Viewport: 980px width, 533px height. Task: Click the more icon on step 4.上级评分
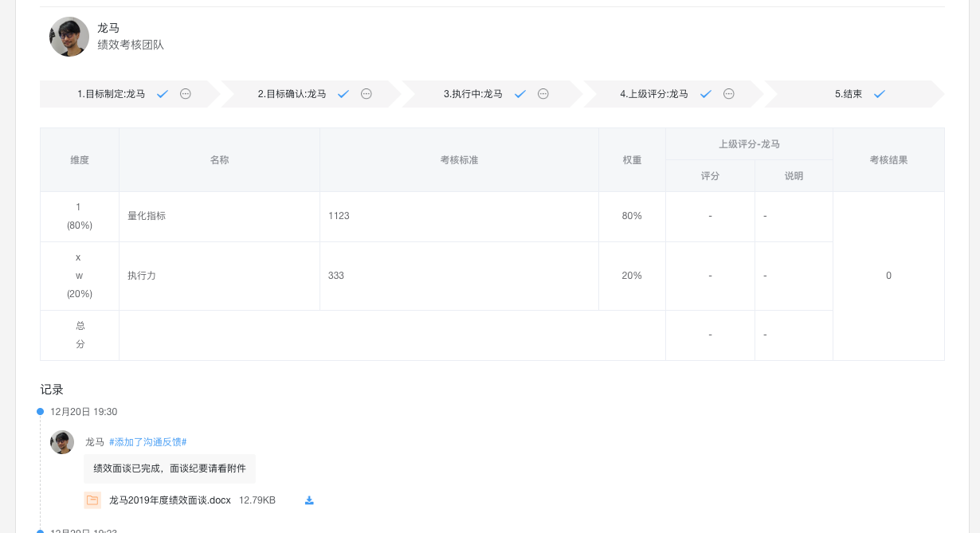[x=729, y=94]
